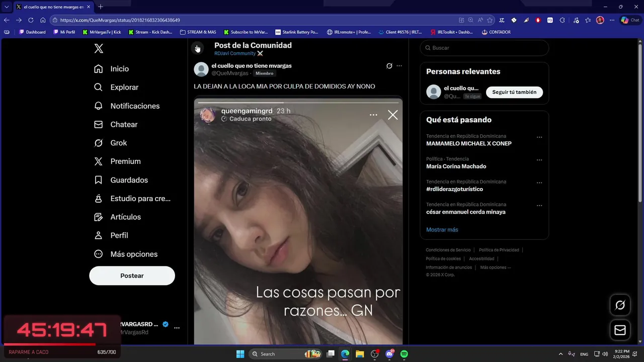Open Política de Privacidad link
Image resolution: width=644 pixels, height=362 pixels.
pyautogui.click(x=499, y=250)
